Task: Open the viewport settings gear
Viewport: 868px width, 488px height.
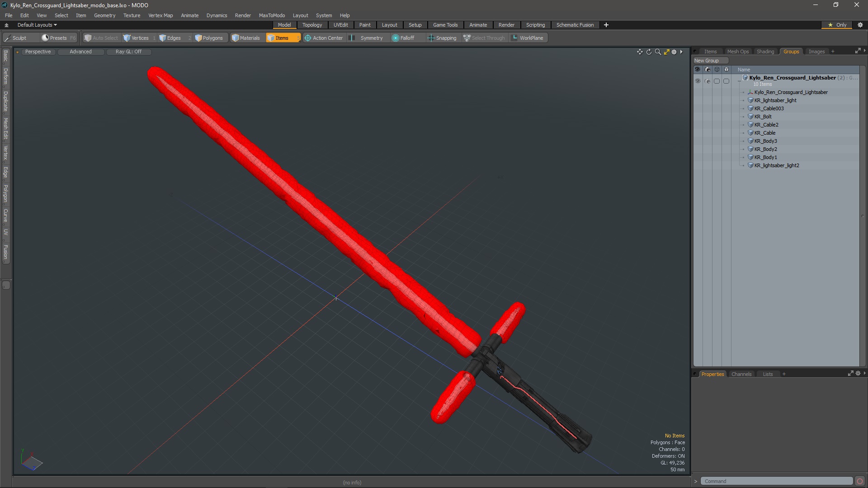Action: click(674, 52)
